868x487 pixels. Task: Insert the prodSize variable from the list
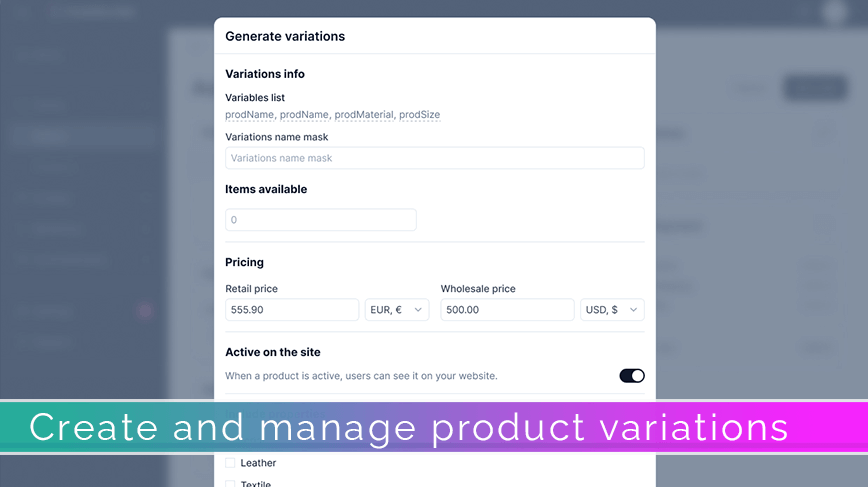tap(420, 115)
